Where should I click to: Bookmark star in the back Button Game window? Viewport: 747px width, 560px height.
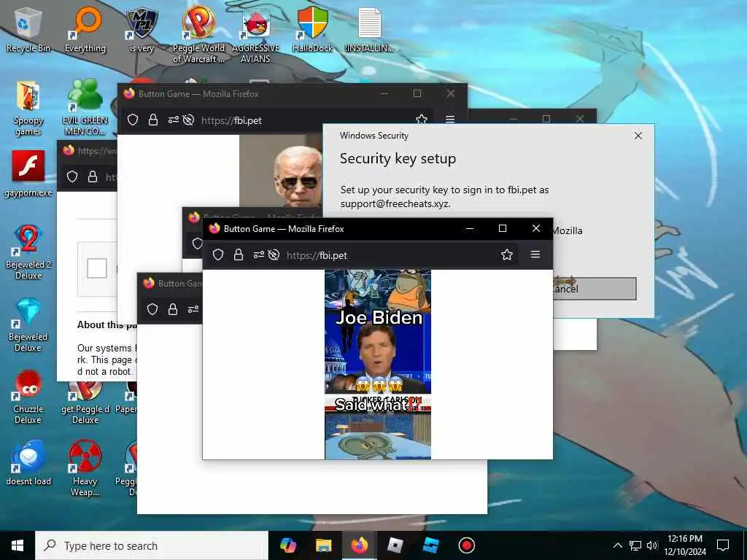point(421,120)
